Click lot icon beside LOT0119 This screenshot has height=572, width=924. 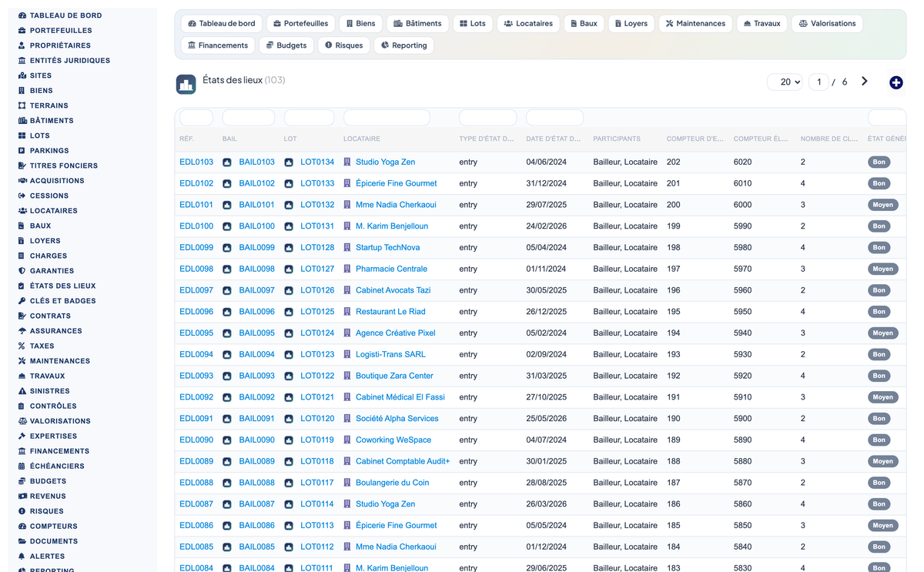tap(289, 440)
